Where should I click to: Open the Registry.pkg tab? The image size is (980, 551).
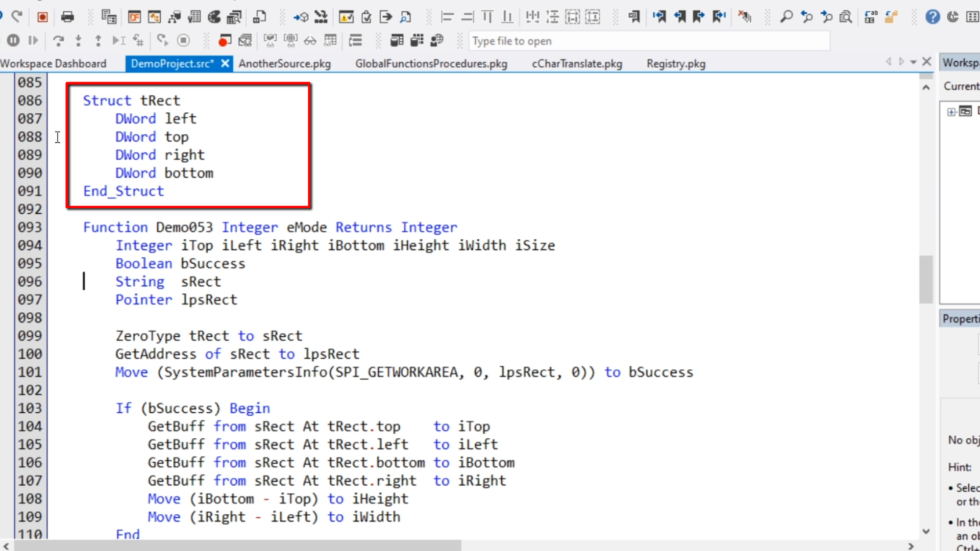676,64
